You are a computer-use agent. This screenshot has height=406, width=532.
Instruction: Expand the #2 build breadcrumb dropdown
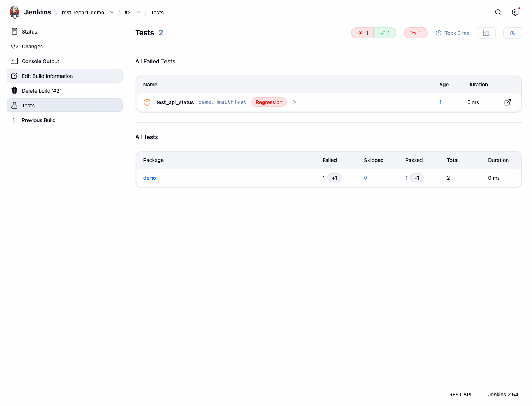tap(139, 12)
